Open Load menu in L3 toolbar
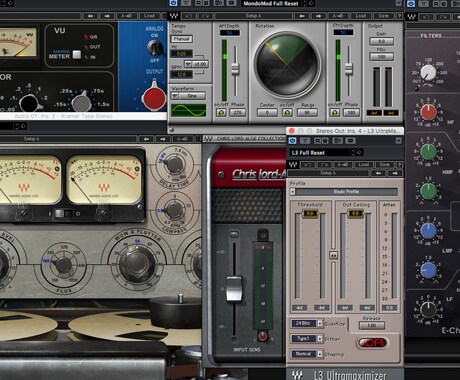The height and width of the screenshot is (380, 460). (x=363, y=165)
